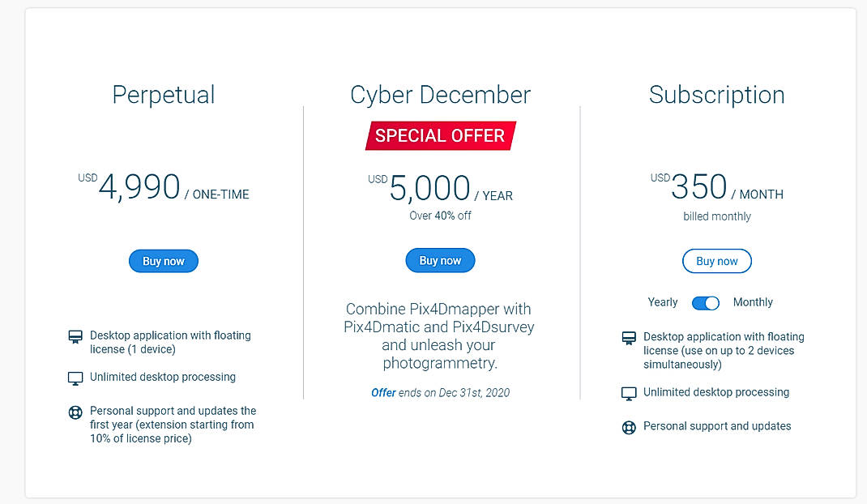Image resolution: width=867 pixels, height=504 pixels.
Task: Select the Subscription plan heading
Action: [x=716, y=95]
